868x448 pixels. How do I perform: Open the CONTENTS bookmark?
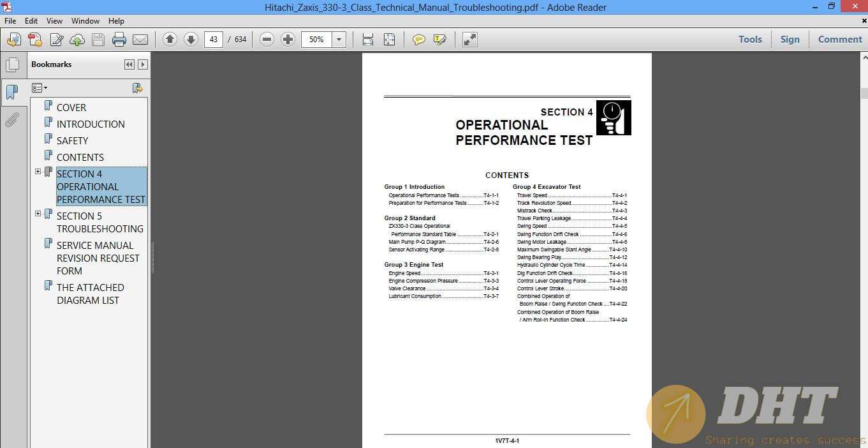(x=80, y=158)
